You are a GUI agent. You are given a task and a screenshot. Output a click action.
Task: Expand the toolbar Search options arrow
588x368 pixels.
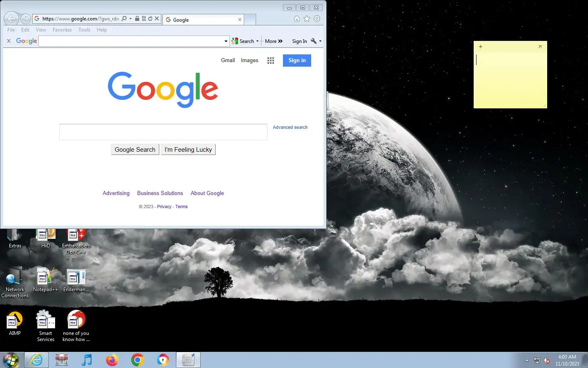coord(257,41)
